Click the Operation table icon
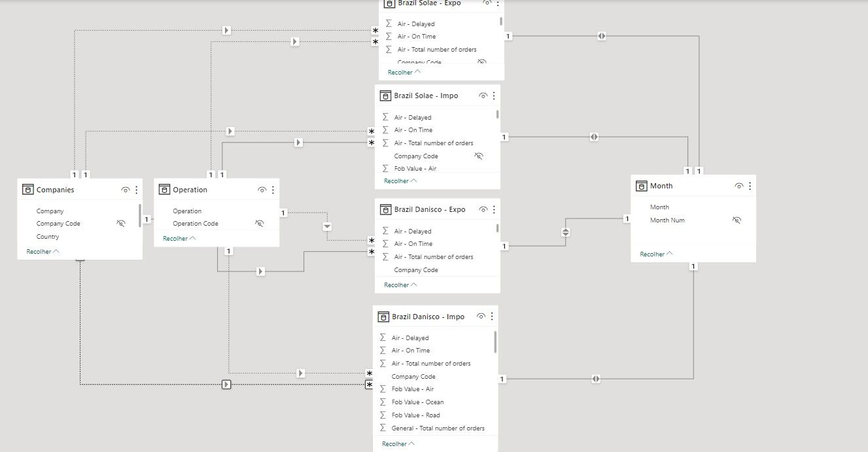The image size is (868, 452). point(164,190)
